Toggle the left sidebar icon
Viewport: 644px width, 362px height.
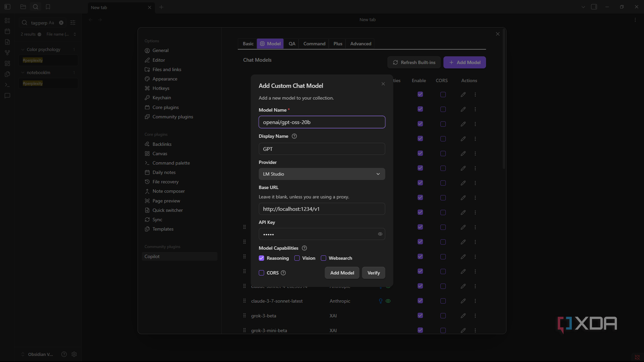tap(7, 7)
